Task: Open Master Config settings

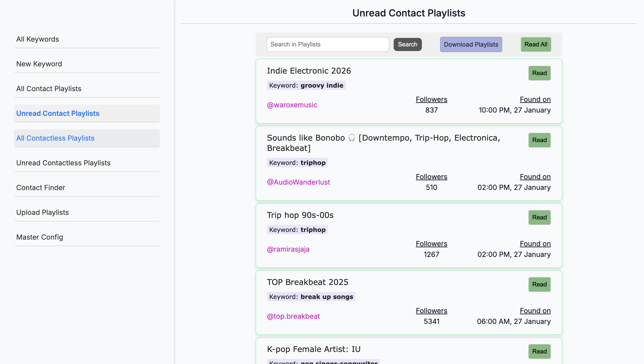Action: coord(87,237)
